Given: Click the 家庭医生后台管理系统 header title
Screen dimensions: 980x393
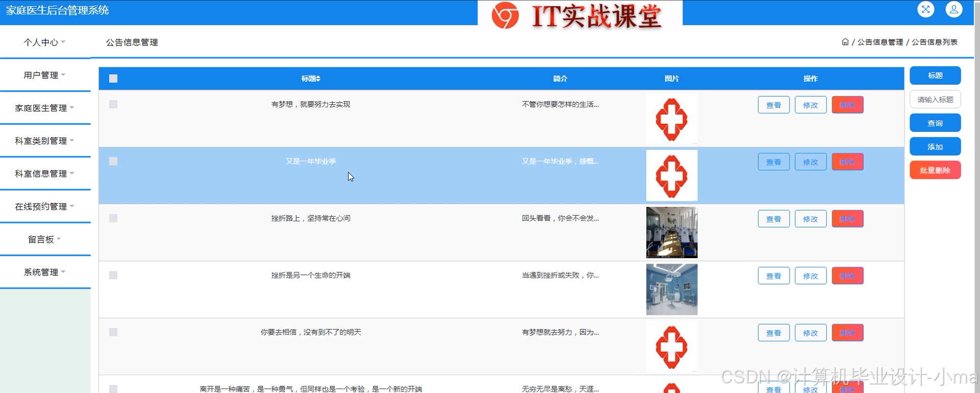Looking at the screenshot, I should coord(57,10).
